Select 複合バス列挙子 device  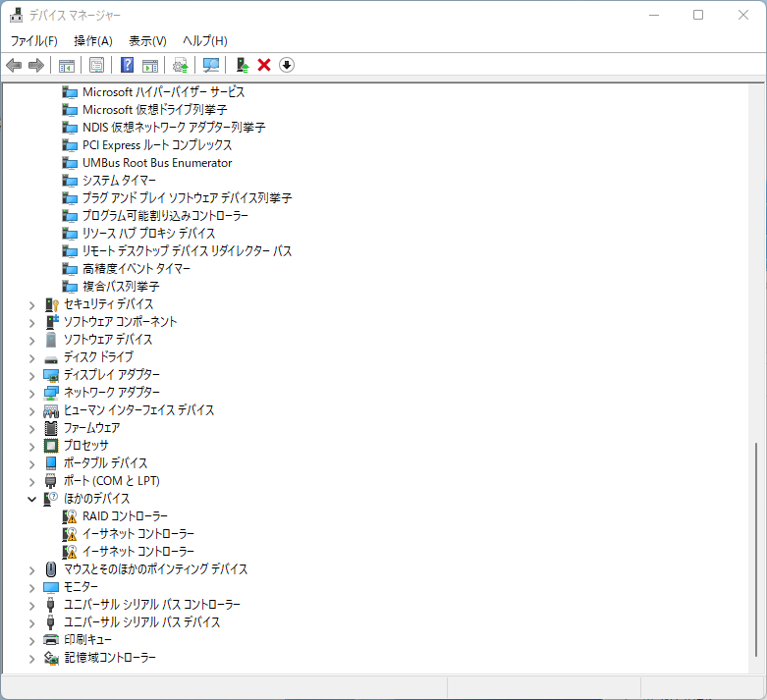[121, 286]
